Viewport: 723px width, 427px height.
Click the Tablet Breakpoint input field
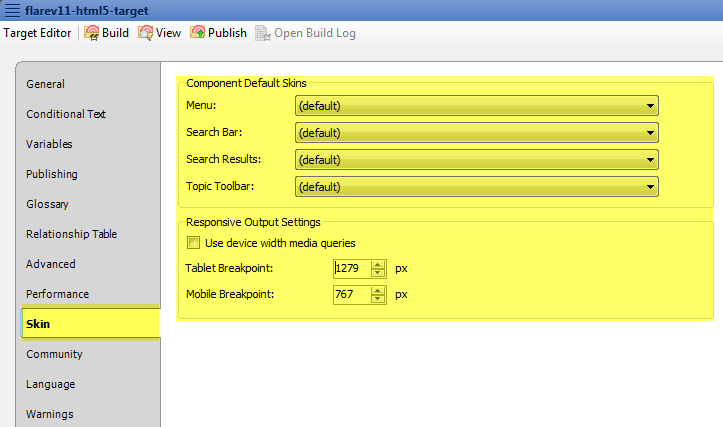351,268
